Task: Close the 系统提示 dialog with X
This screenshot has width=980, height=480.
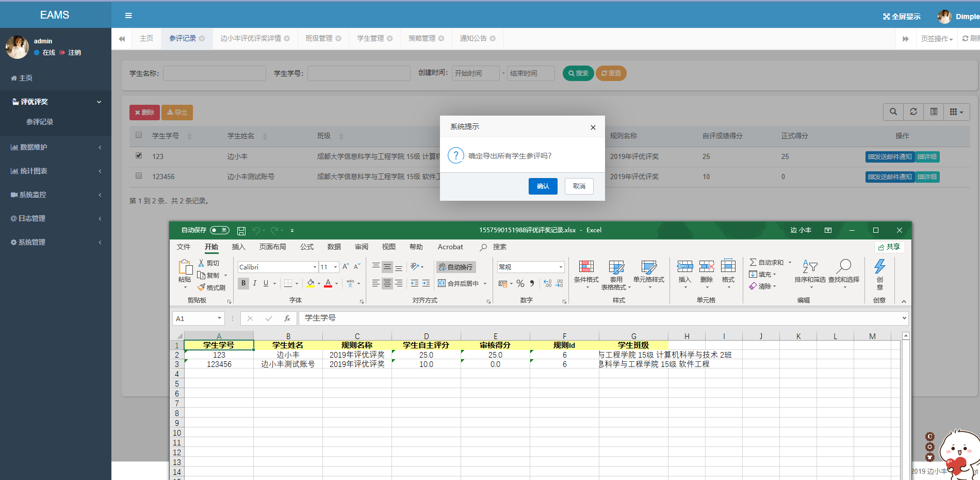Action: tap(593, 127)
